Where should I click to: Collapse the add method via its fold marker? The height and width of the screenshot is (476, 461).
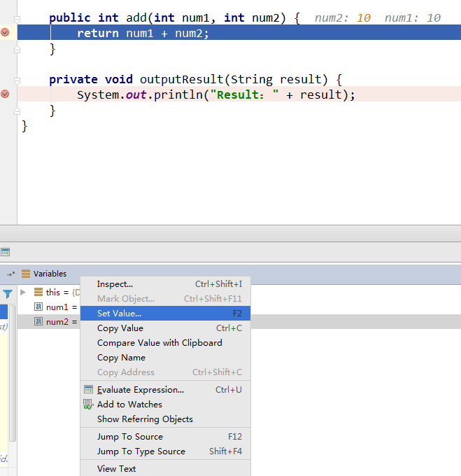click(17, 19)
